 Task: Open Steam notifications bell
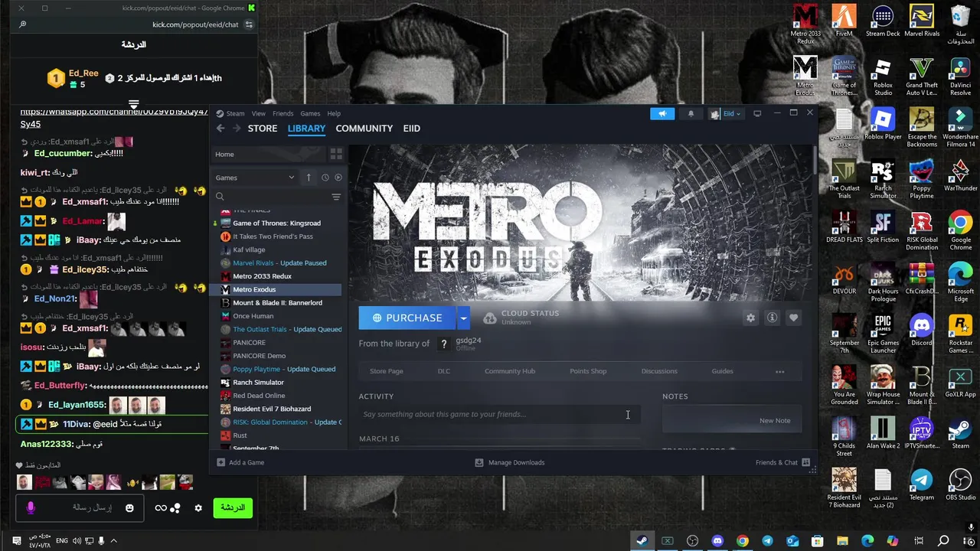pos(691,113)
